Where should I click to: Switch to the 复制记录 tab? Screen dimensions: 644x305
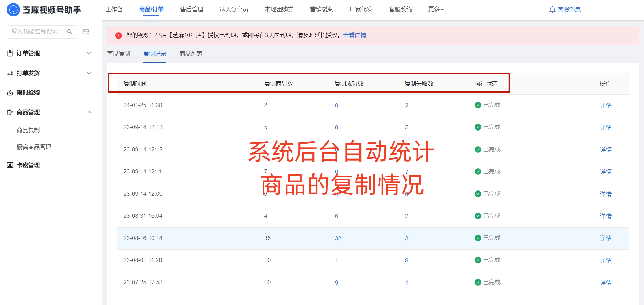pyautogui.click(x=155, y=54)
